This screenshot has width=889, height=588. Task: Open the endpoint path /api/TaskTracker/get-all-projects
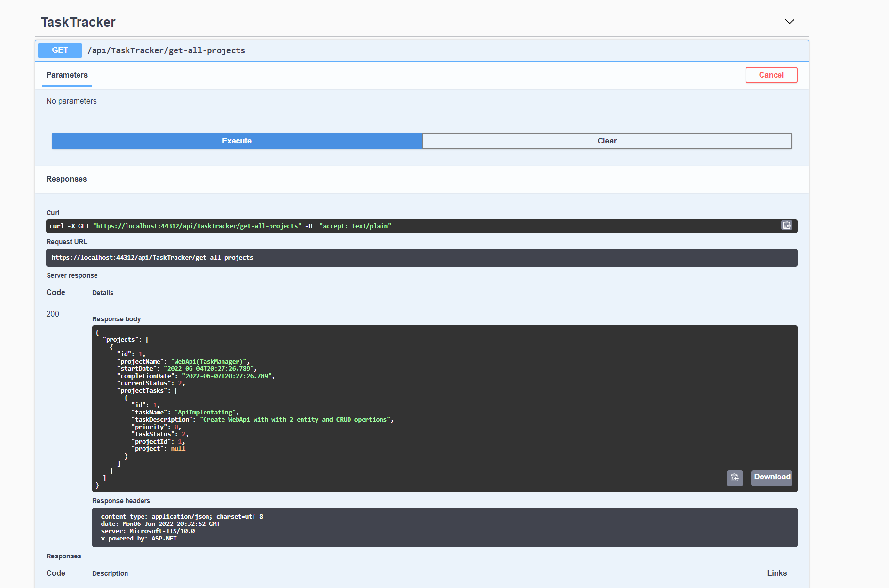pyautogui.click(x=166, y=50)
